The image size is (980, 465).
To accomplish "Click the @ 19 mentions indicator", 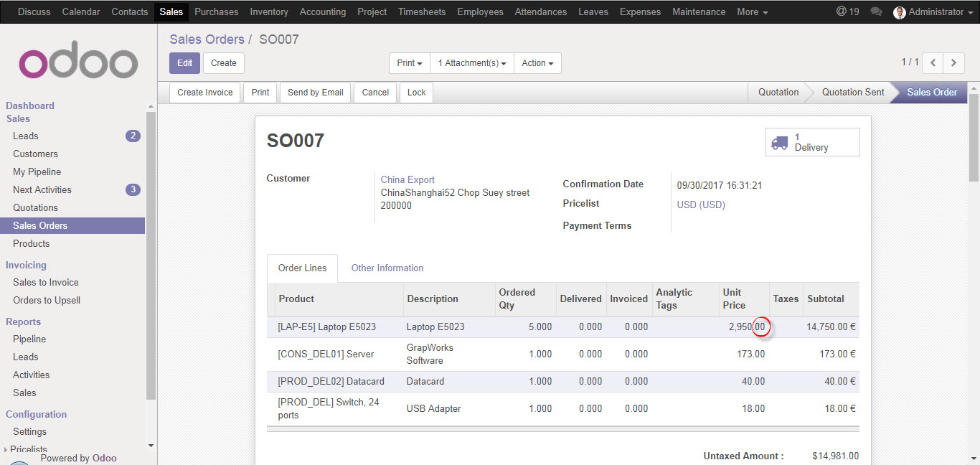I will click(847, 12).
